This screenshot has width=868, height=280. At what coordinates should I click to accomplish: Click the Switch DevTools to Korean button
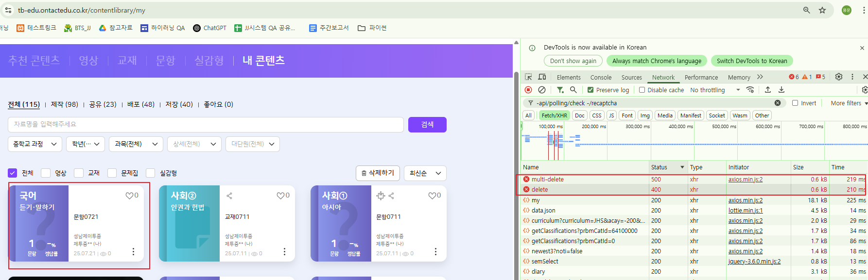pos(751,61)
